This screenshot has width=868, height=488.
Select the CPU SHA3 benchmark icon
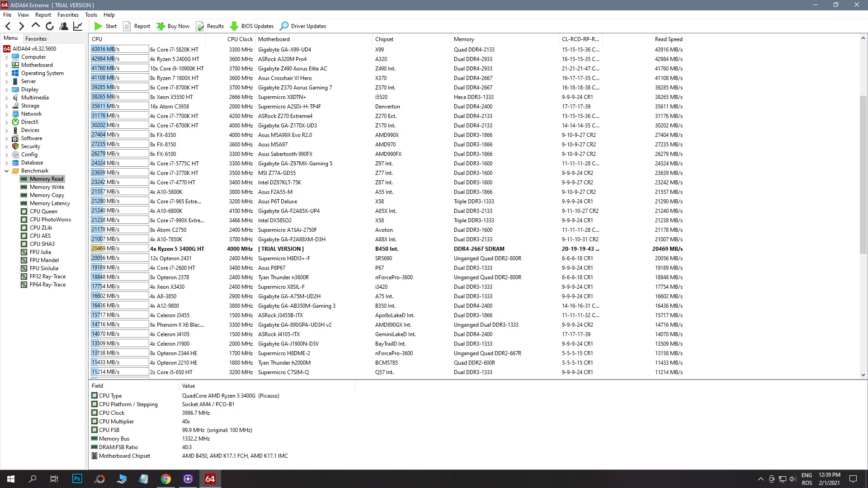[x=24, y=244]
